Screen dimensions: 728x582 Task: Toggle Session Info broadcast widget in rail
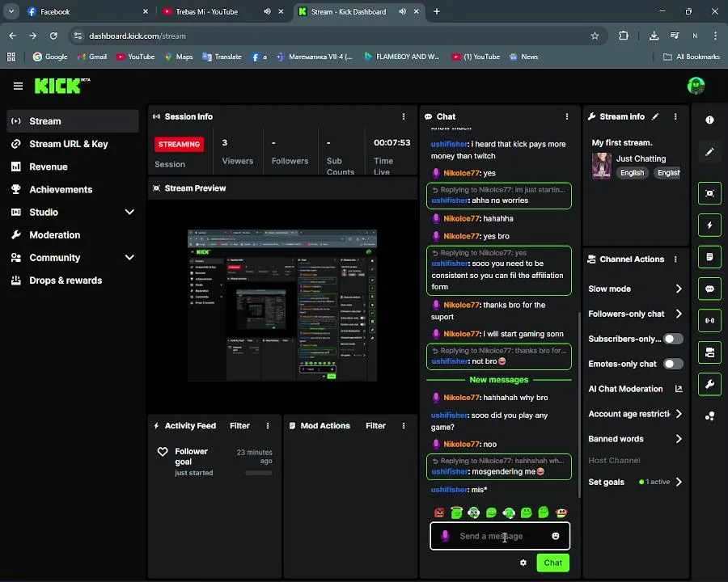pyautogui.click(x=709, y=320)
